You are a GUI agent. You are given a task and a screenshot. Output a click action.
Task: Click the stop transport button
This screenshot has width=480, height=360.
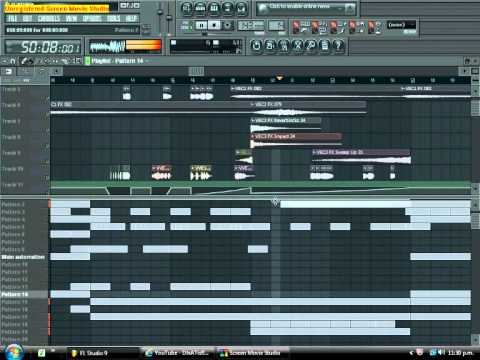(214, 25)
